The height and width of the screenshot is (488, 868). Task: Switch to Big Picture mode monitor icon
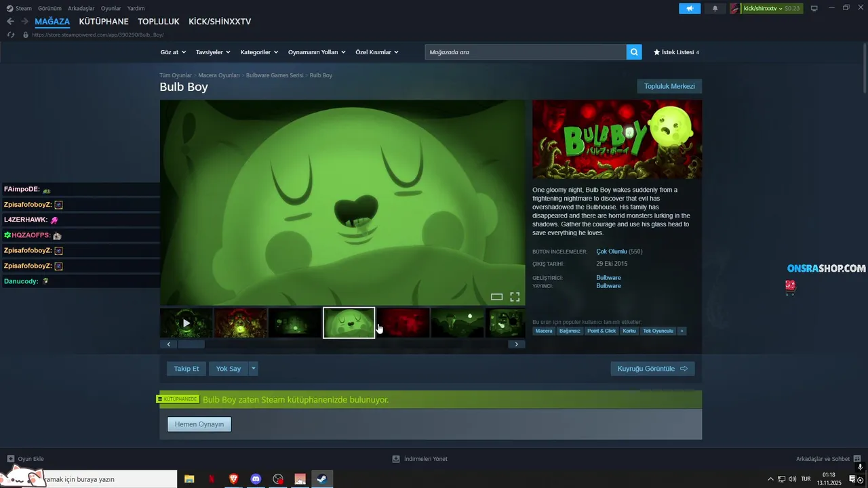[x=814, y=8]
